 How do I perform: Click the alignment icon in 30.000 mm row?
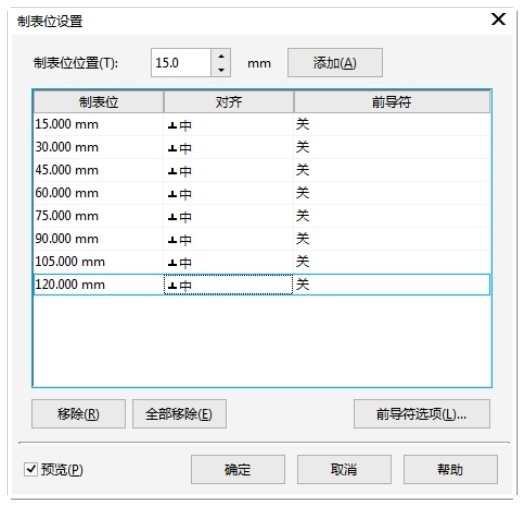172,148
